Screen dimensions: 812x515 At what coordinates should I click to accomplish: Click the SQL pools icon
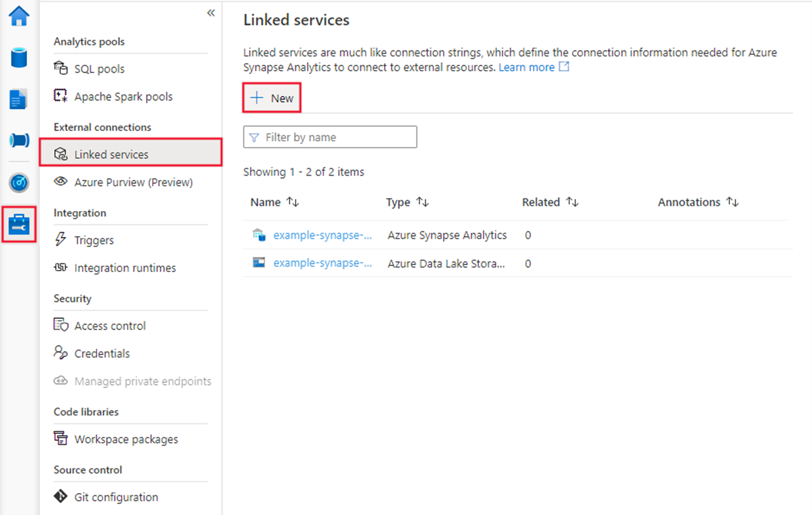coord(61,68)
